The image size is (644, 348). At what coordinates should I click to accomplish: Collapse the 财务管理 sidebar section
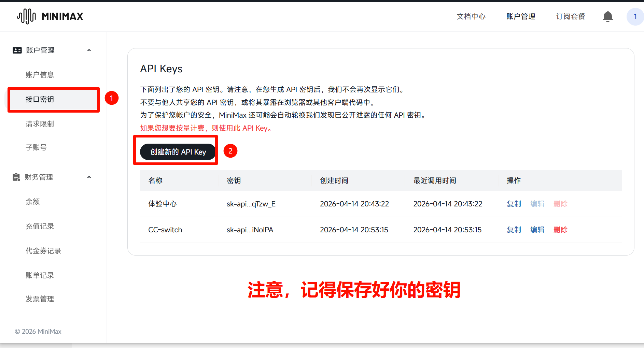tap(89, 177)
